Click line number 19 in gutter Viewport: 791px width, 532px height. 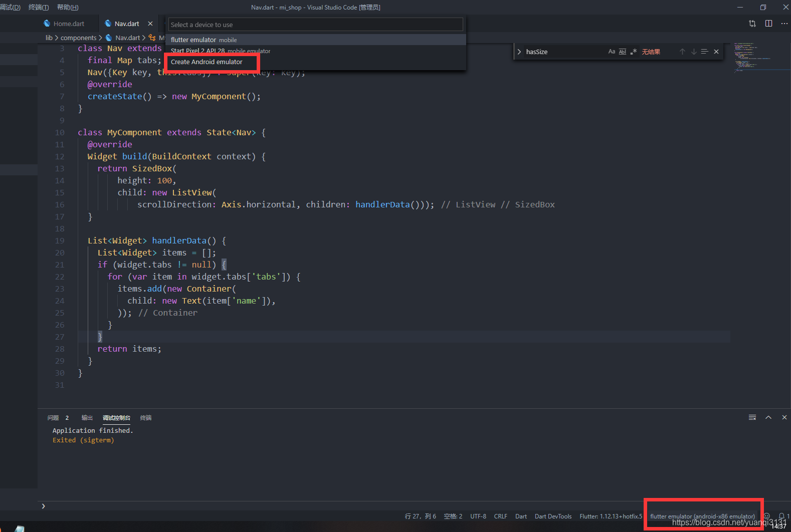pyautogui.click(x=60, y=240)
